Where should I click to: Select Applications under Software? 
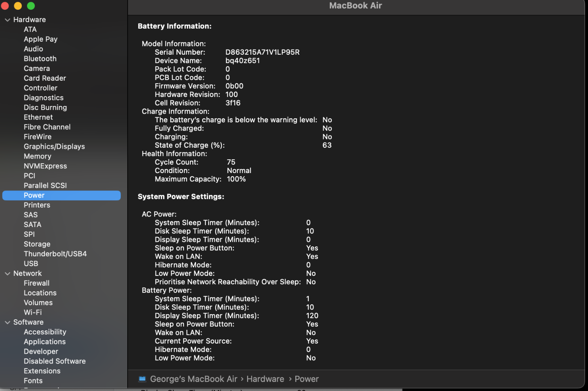(x=45, y=342)
